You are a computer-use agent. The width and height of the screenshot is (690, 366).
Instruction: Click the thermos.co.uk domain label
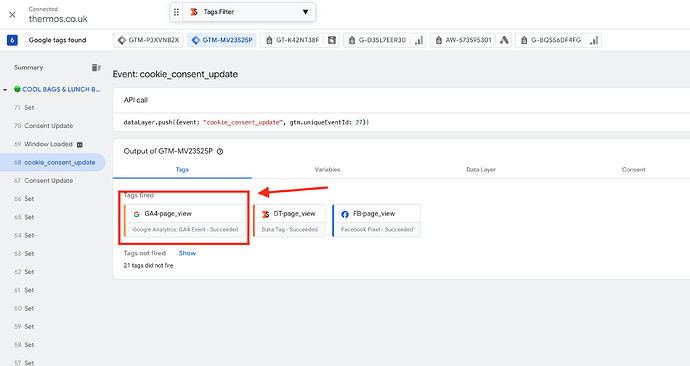point(58,19)
